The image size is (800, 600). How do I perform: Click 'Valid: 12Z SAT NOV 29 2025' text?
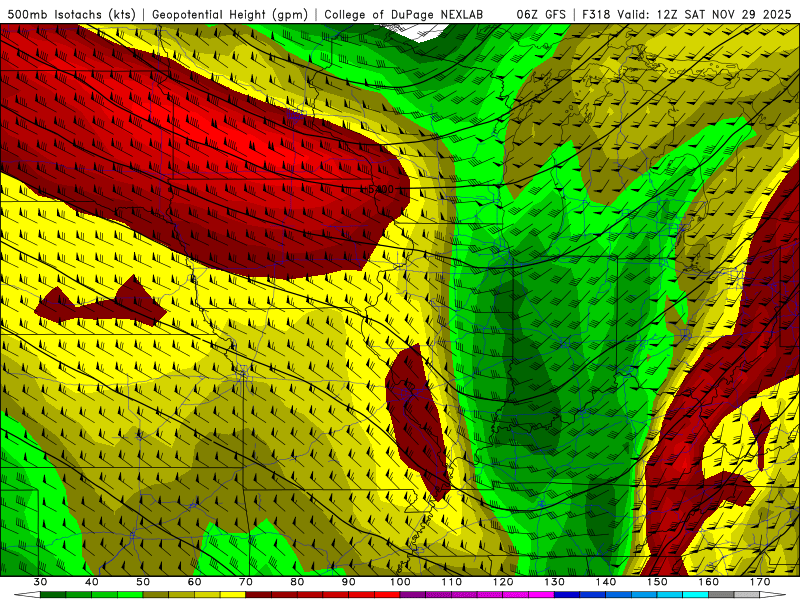[704, 14]
